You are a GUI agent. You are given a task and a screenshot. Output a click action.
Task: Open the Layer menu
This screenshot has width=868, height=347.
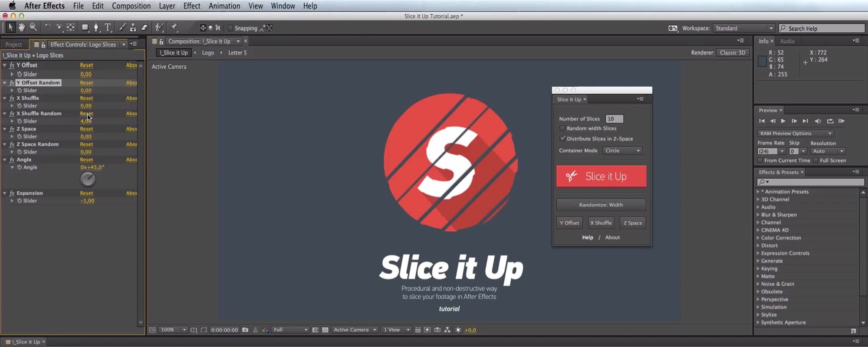[x=167, y=6]
